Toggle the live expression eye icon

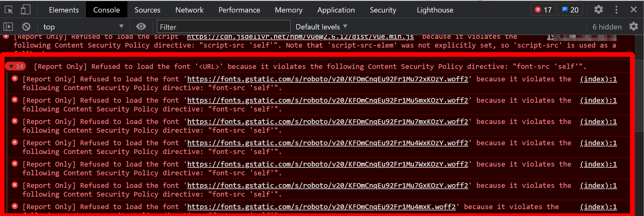pos(141,27)
